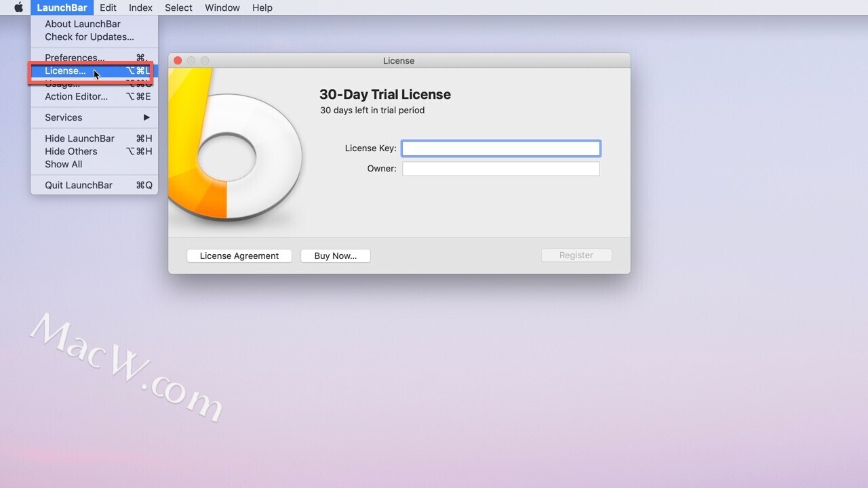The image size is (868, 488).
Task: Select Quit LaunchBar
Action: tap(94, 185)
